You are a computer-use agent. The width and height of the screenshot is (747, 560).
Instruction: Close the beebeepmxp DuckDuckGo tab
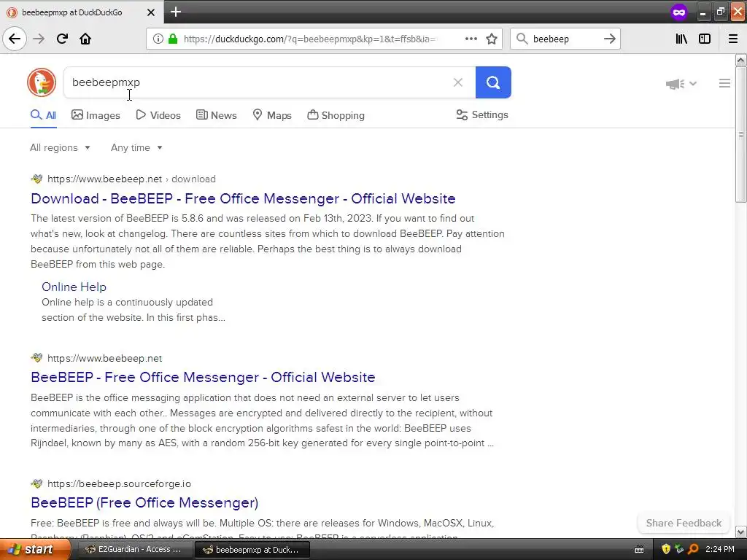pos(150,12)
